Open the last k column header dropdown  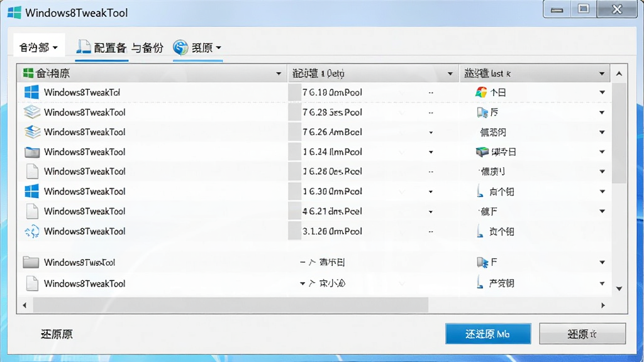602,74
